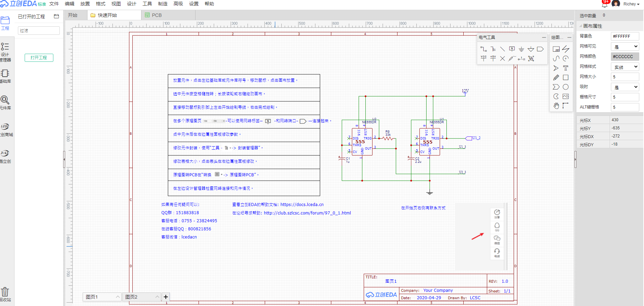Place a Net Port symbol

(x=540, y=49)
